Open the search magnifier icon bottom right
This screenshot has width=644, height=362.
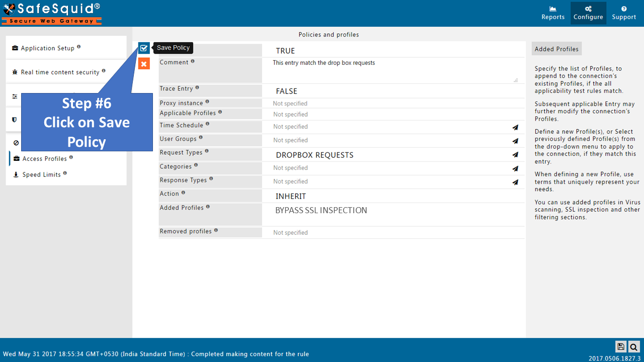pyautogui.click(x=634, y=347)
